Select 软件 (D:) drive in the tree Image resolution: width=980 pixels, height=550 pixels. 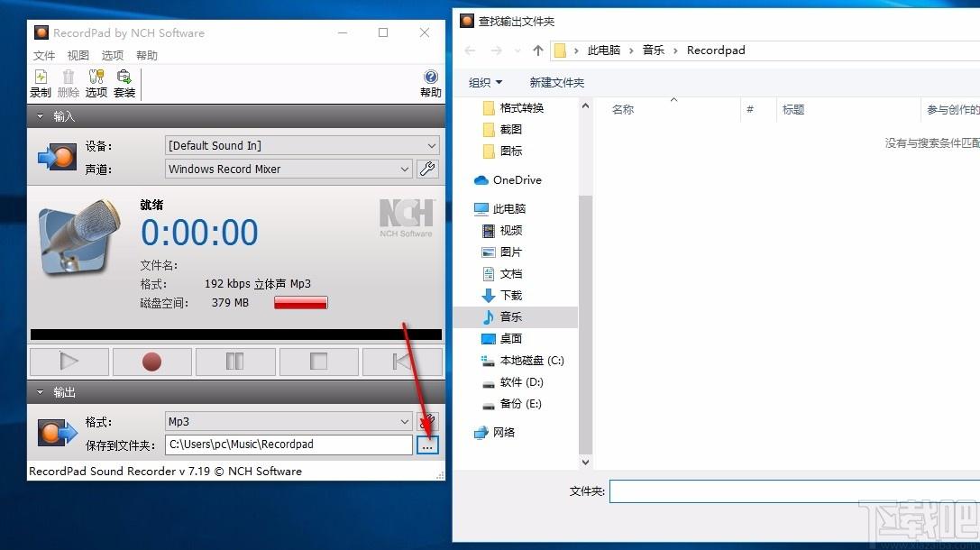click(513, 382)
